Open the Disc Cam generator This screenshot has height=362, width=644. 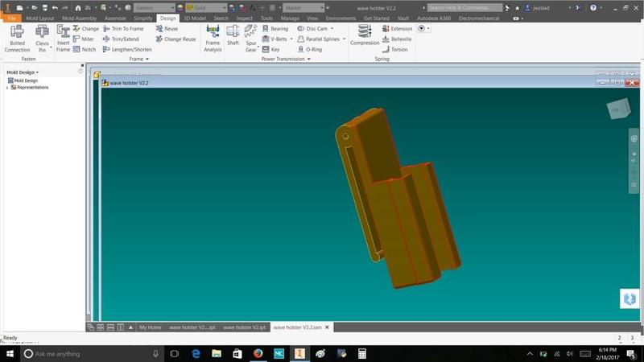pyautogui.click(x=312, y=28)
